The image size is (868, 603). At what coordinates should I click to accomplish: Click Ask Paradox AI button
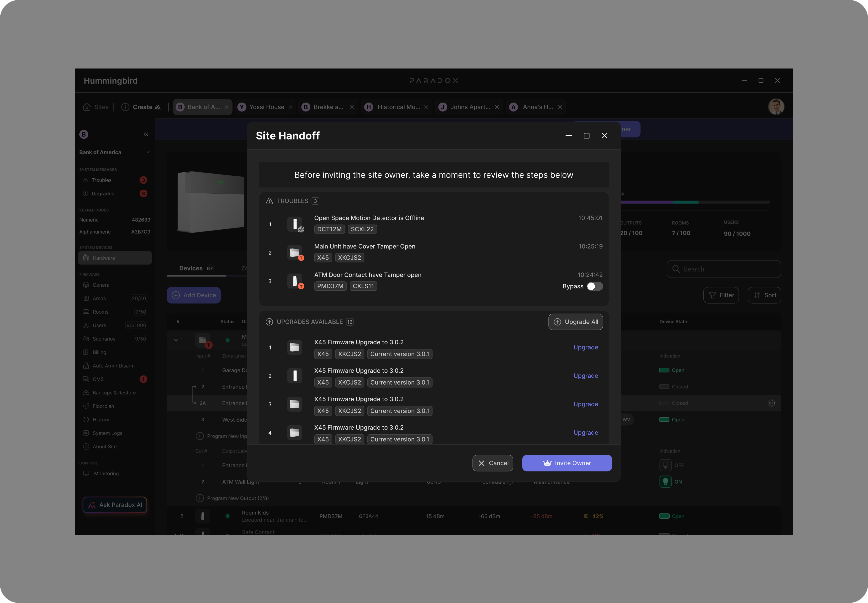click(115, 505)
